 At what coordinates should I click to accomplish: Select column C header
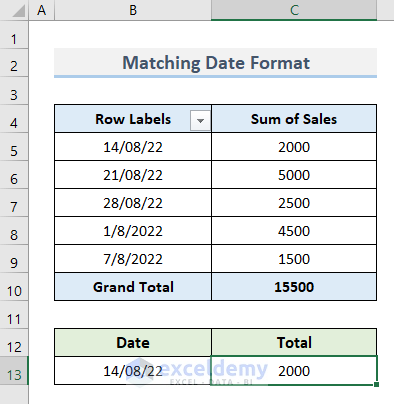coord(294,10)
